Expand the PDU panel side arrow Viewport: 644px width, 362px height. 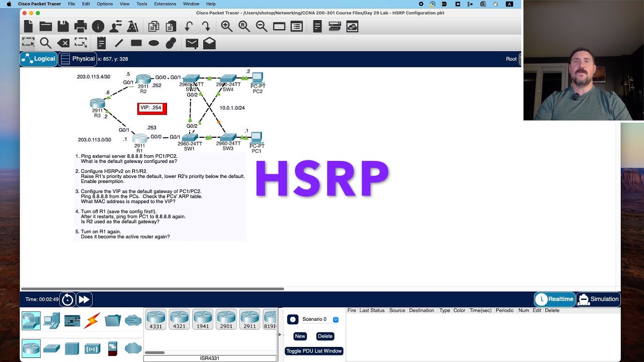point(280,334)
